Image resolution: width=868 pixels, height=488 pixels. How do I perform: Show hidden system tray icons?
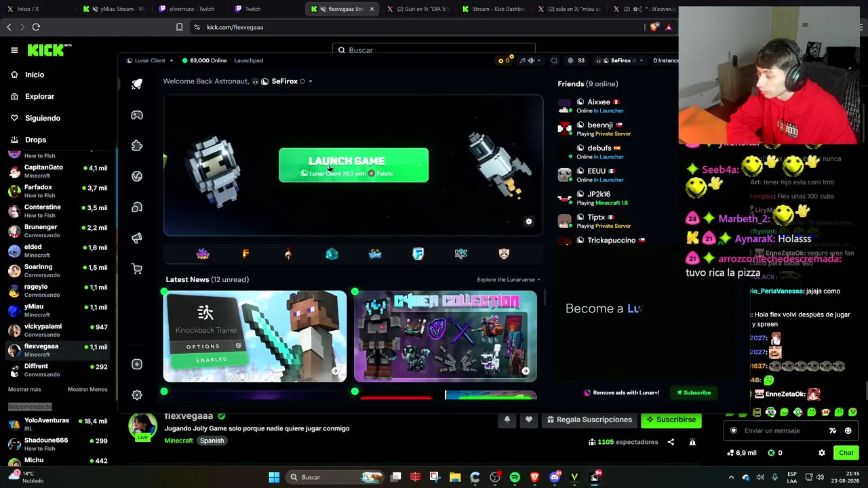tap(731, 477)
